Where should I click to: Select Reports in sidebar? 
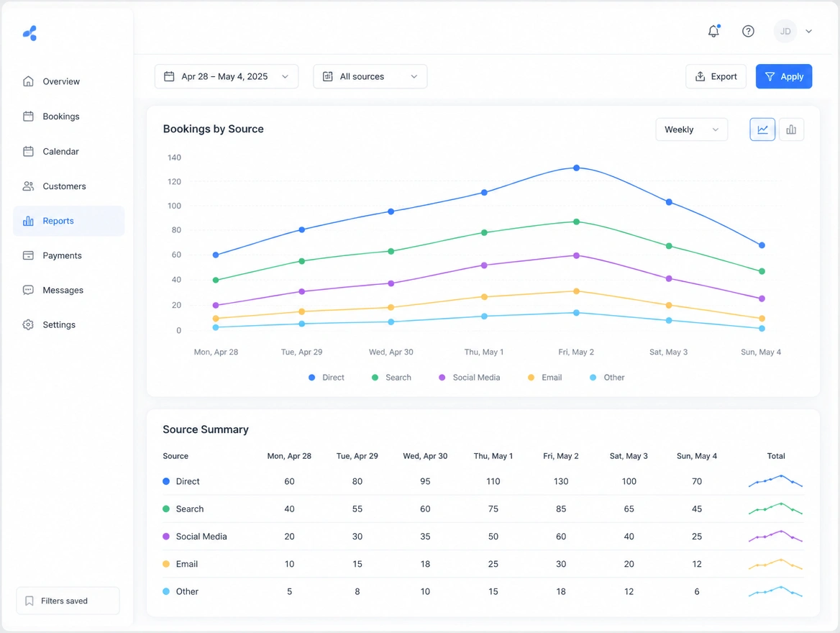[x=68, y=221]
